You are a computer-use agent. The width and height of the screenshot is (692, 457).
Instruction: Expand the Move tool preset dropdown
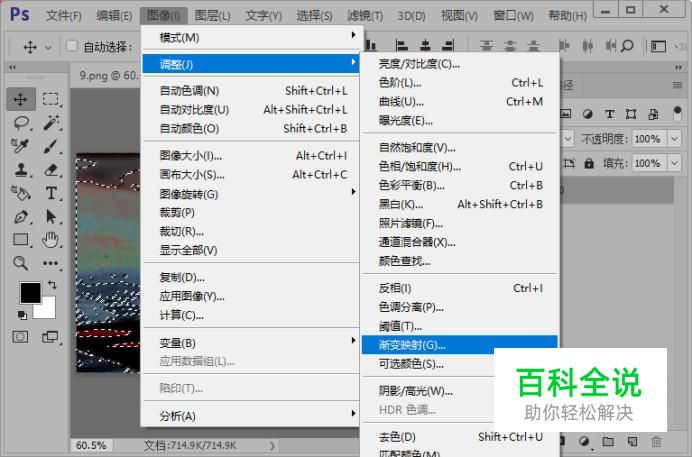click(x=48, y=47)
